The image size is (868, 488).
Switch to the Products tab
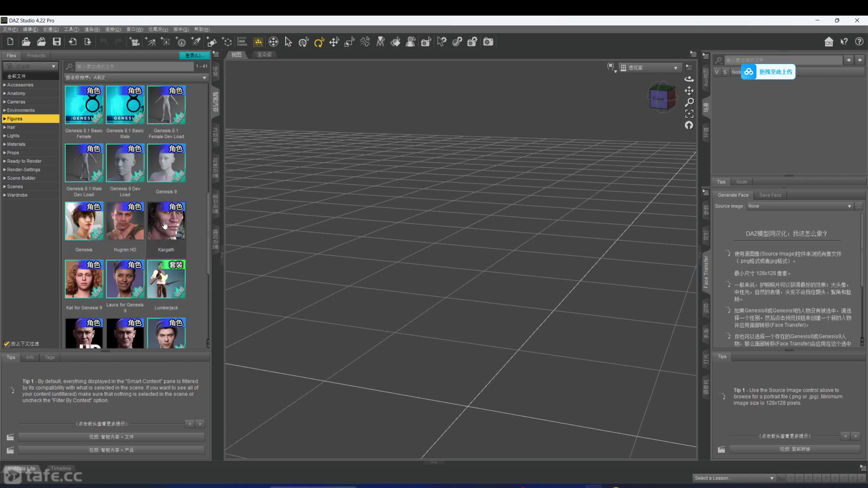(36, 56)
